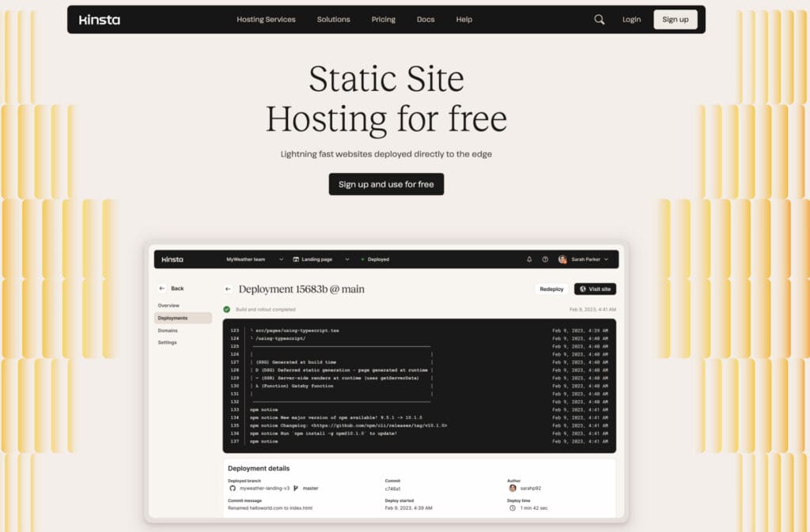Open the search magnifier in top navigation
This screenshot has height=532, width=810.
coord(599,20)
